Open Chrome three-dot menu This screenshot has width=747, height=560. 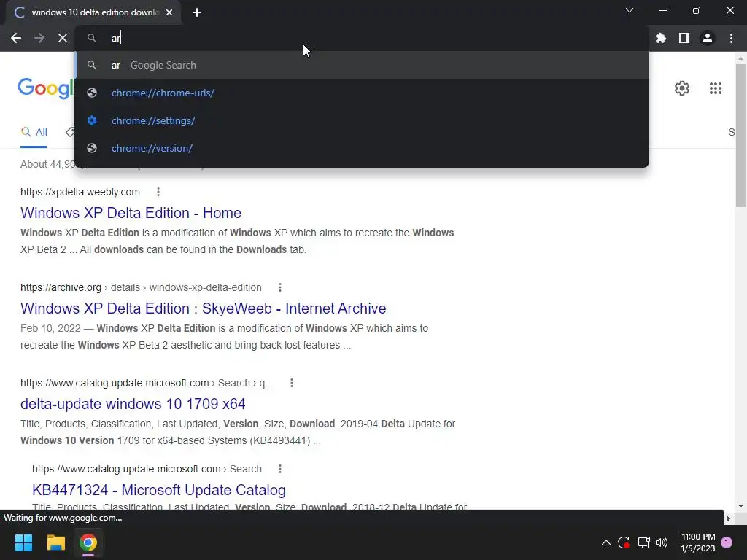click(x=731, y=38)
